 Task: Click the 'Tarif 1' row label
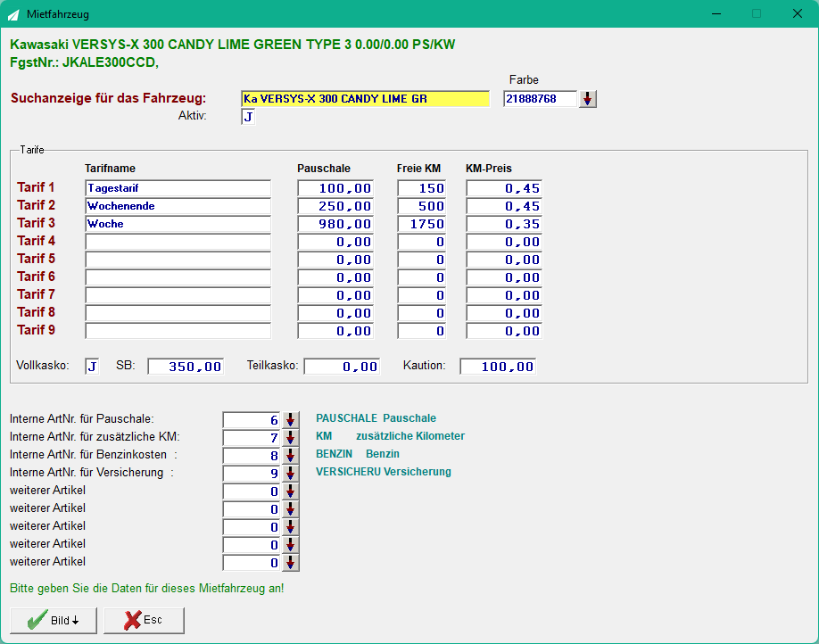pos(36,187)
